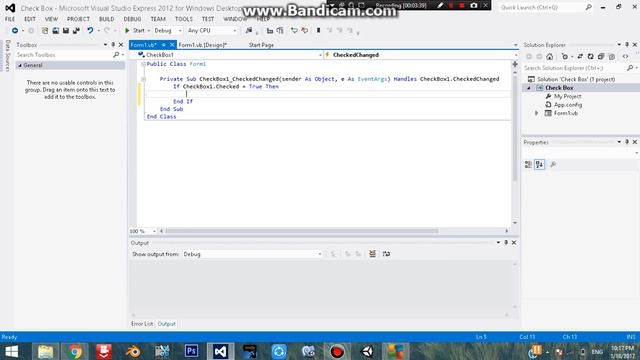Click Alphabetical sort icon in Properties
The height and width of the screenshot is (360, 640).
540,164
